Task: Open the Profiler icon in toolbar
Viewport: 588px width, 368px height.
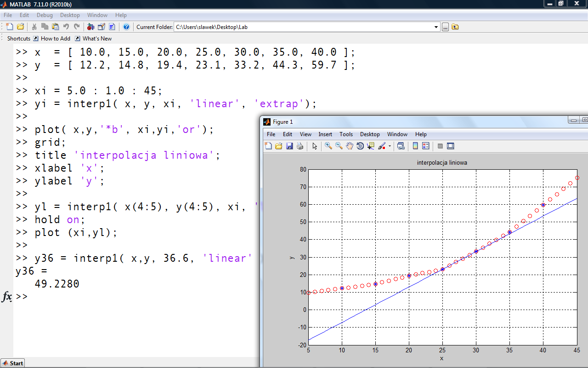Action: tap(112, 27)
